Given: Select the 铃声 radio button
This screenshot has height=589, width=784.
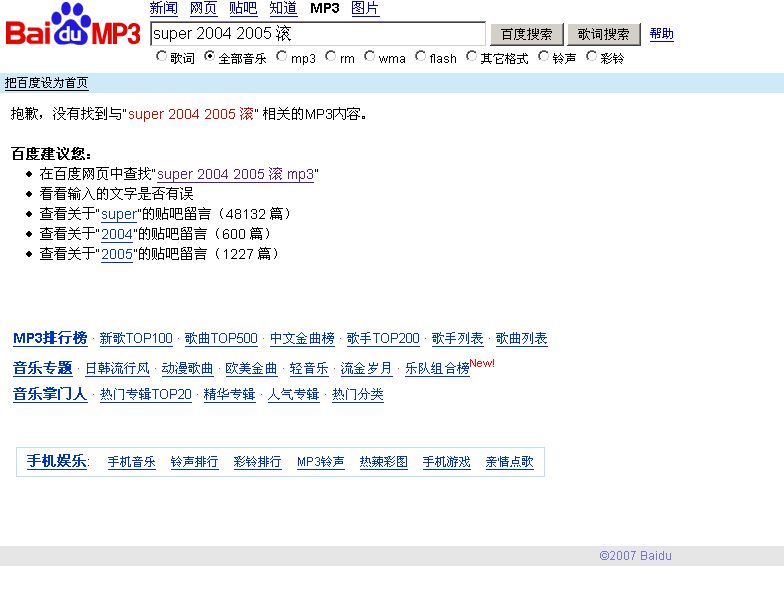Looking at the screenshot, I should click(544, 56).
